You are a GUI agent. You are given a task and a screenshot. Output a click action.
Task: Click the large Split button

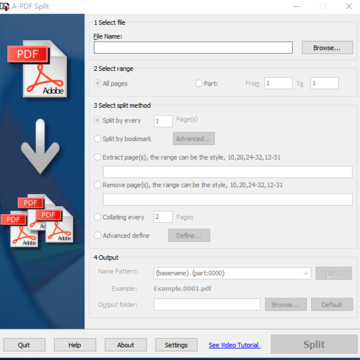tap(314, 344)
